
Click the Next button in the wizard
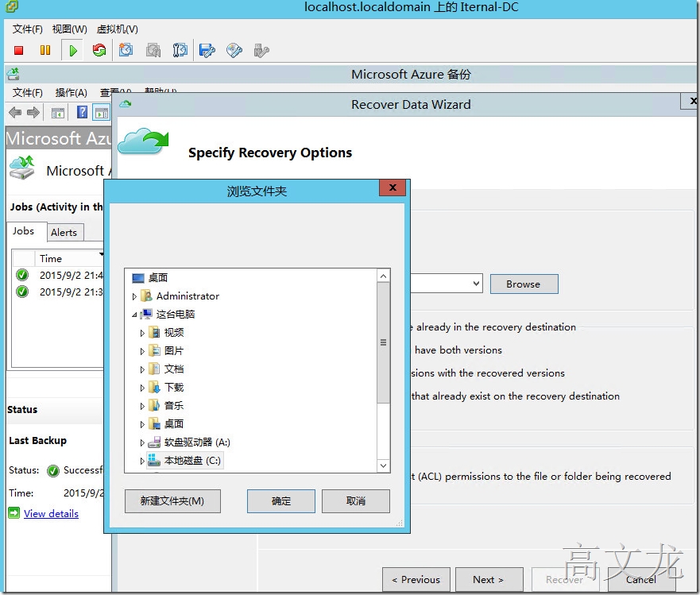[489, 579]
